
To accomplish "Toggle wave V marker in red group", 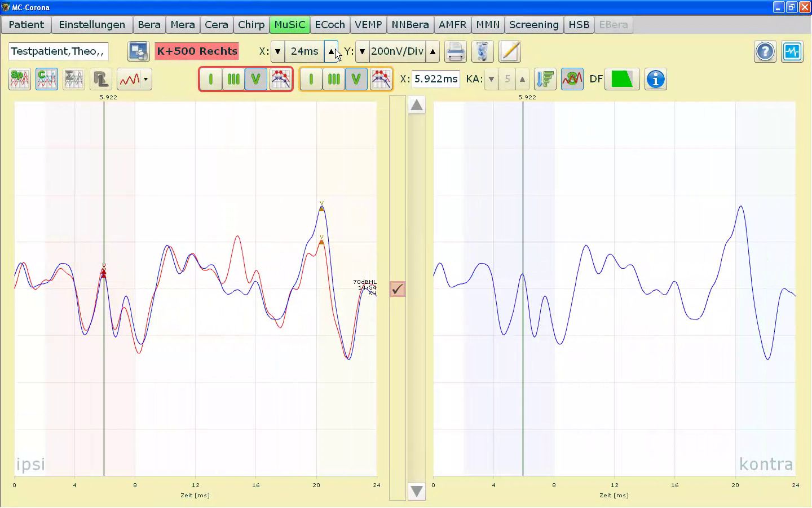I will tap(256, 79).
